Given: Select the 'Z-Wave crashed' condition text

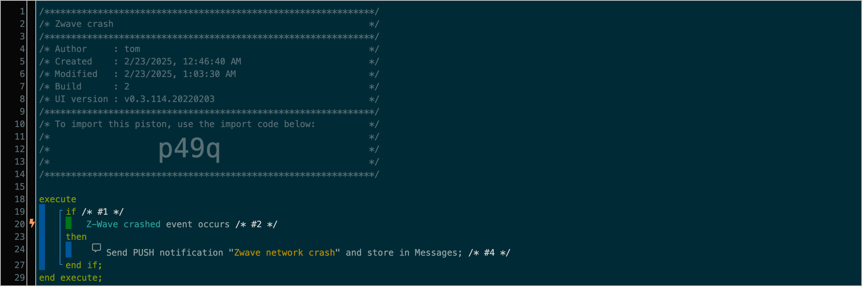Looking at the screenshot, I should tap(123, 224).
